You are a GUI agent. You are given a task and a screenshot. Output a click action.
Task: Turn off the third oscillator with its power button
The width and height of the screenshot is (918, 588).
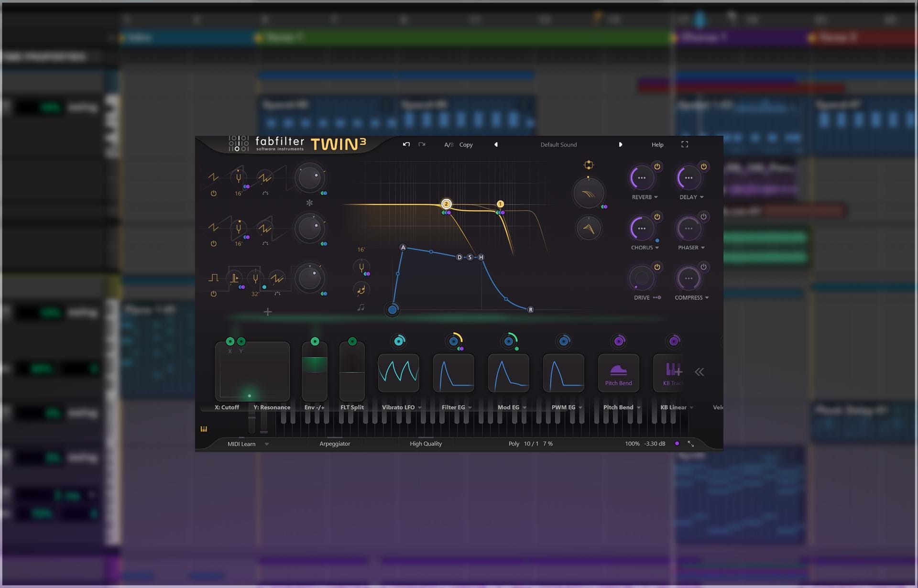pyautogui.click(x=213, y=294)
